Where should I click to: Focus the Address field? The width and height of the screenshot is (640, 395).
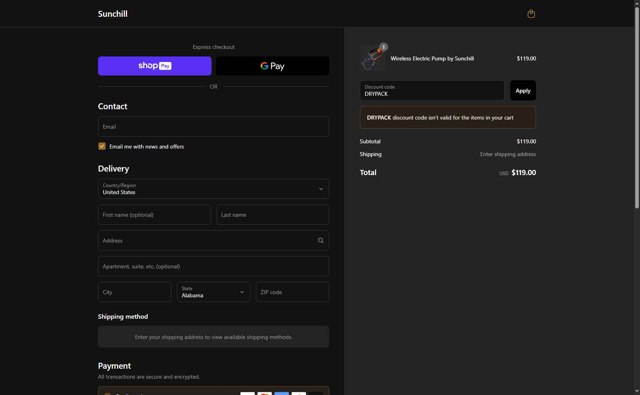213,240
